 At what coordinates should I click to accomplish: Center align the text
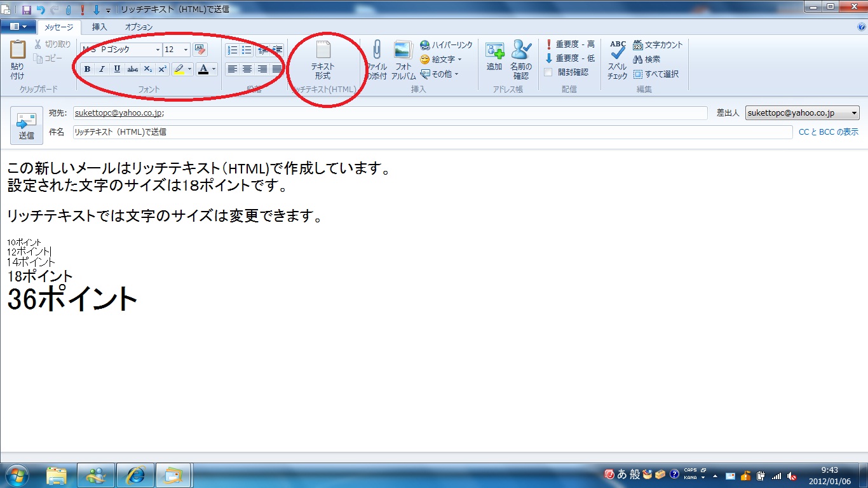tap(247, 69)
